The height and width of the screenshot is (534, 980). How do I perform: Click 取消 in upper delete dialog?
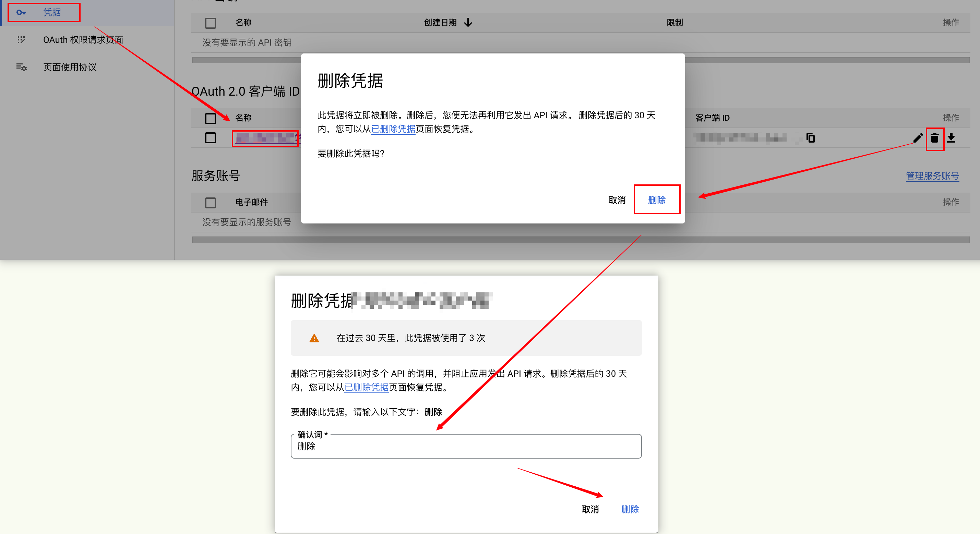pyautogui.click(x=617, y=200)
